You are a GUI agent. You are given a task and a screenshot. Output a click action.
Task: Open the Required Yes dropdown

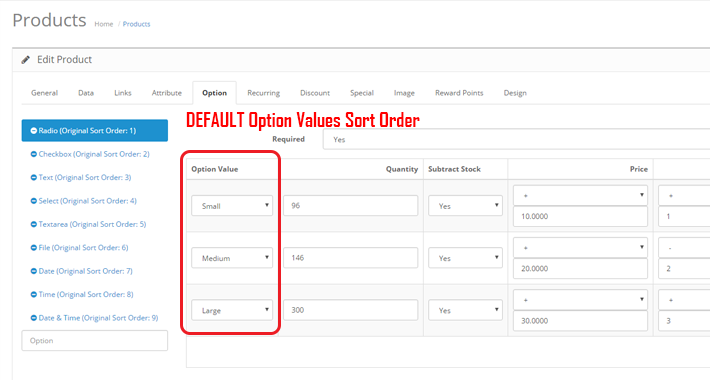516,139
